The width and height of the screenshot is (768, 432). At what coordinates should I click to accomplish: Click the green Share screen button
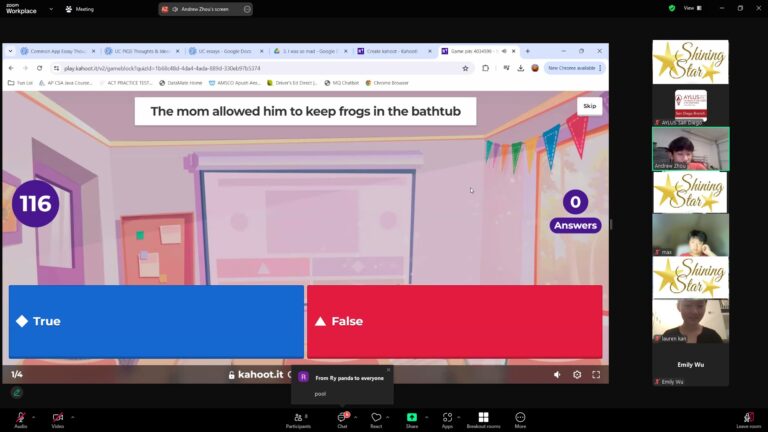tap(412, 420)
